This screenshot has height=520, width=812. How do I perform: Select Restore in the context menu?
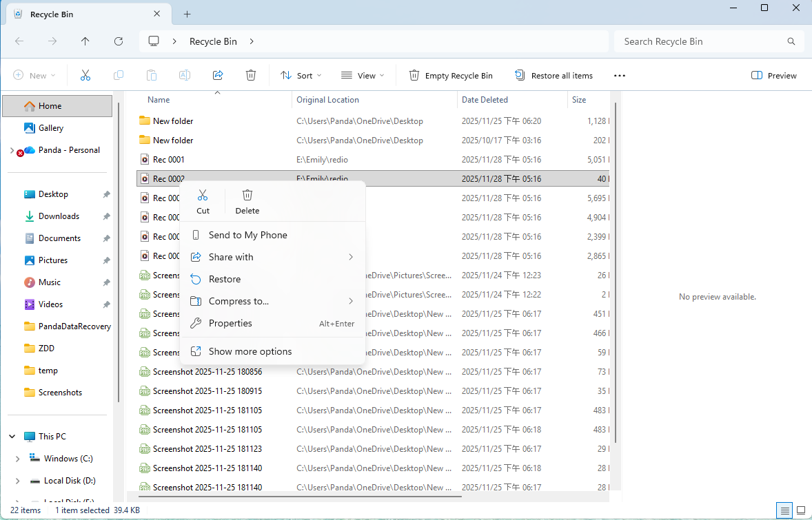click(225, 279)
